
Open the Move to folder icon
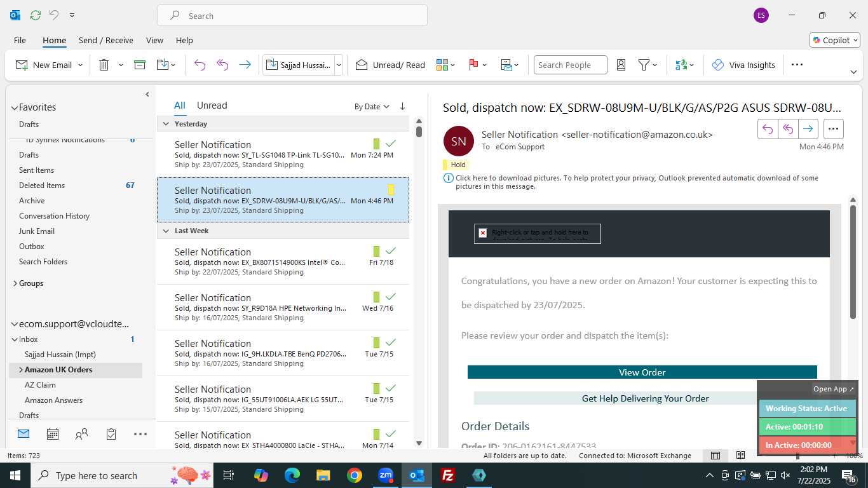coord(162,65)
